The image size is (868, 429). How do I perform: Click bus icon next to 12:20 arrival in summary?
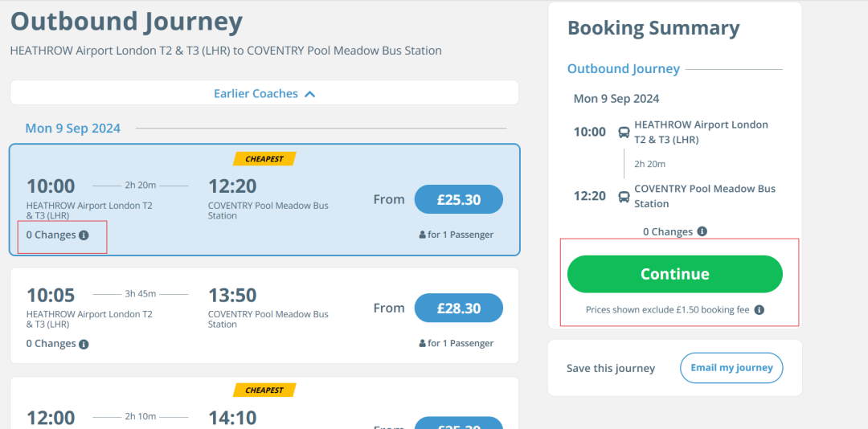tap(624, 196)
